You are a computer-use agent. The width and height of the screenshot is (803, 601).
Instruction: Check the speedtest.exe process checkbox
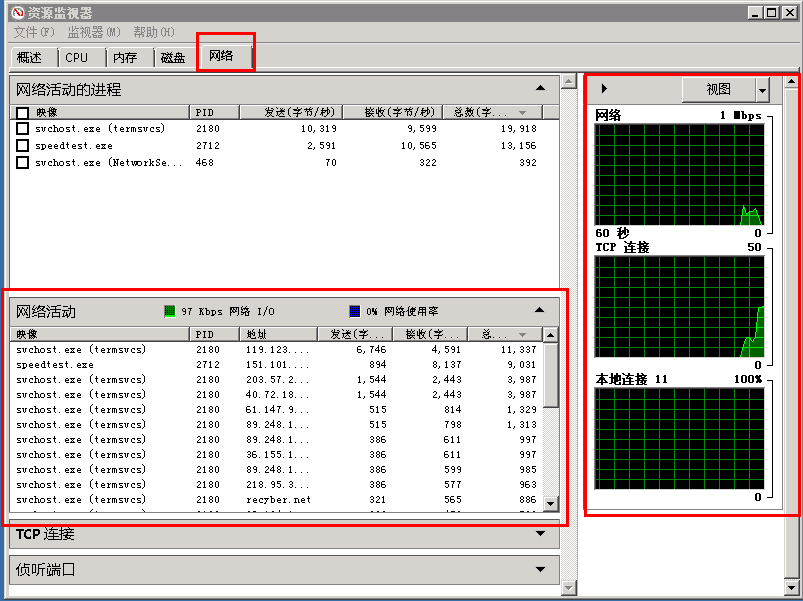22,146
